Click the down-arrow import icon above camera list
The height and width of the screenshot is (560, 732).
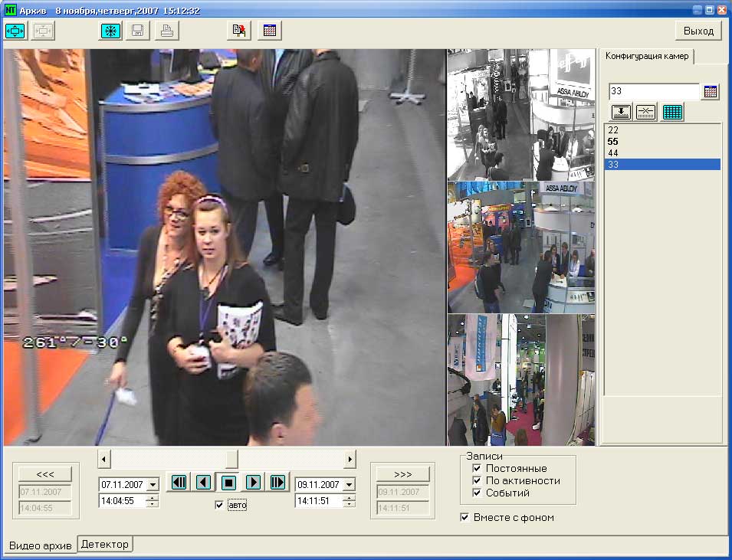click(621, 112)
